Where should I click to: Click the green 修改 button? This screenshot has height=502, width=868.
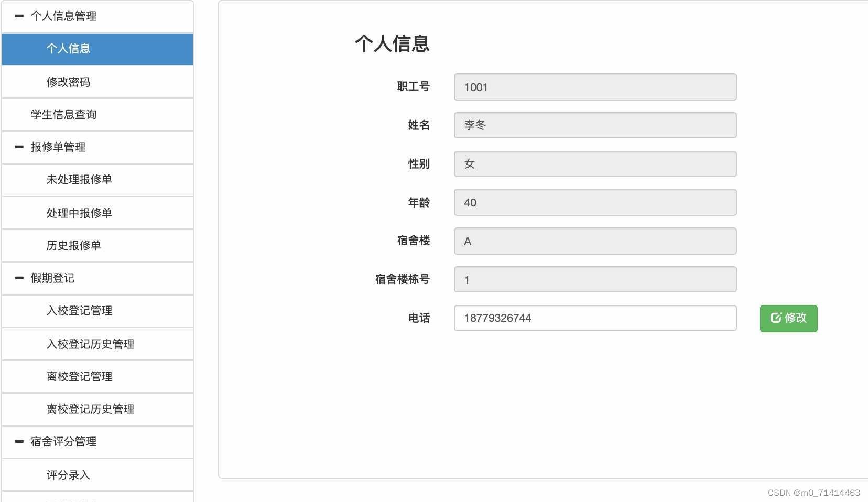[788, 318]
